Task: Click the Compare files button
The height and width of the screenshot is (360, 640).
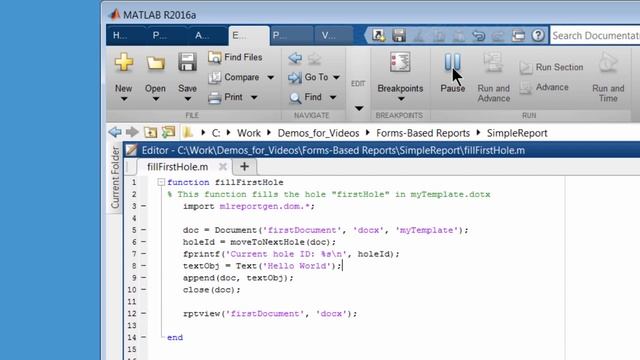Action: pyautogui.click(x=234, y=78)
